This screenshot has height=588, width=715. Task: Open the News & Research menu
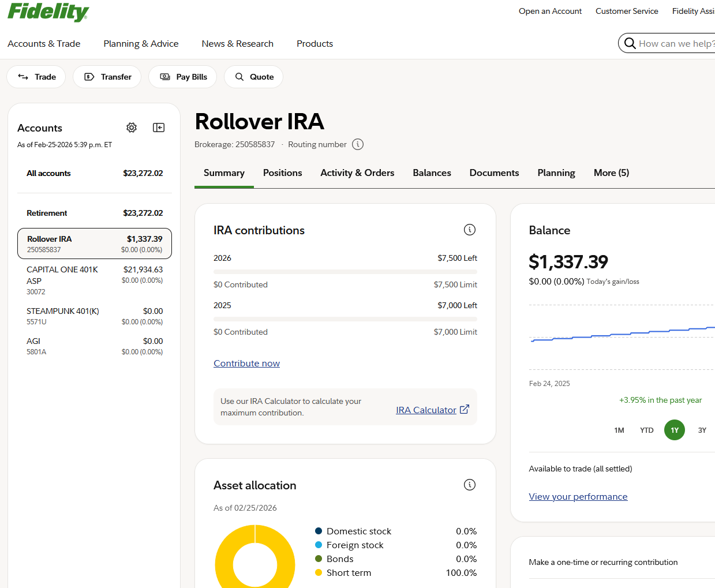(237, 44)
